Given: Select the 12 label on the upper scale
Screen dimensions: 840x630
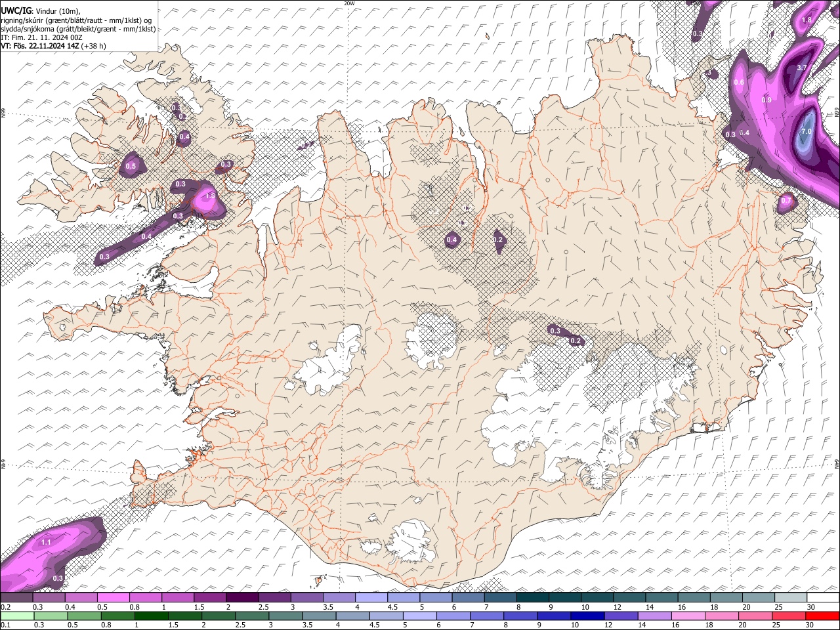Looking at the screenshot, I should point(616,607).
